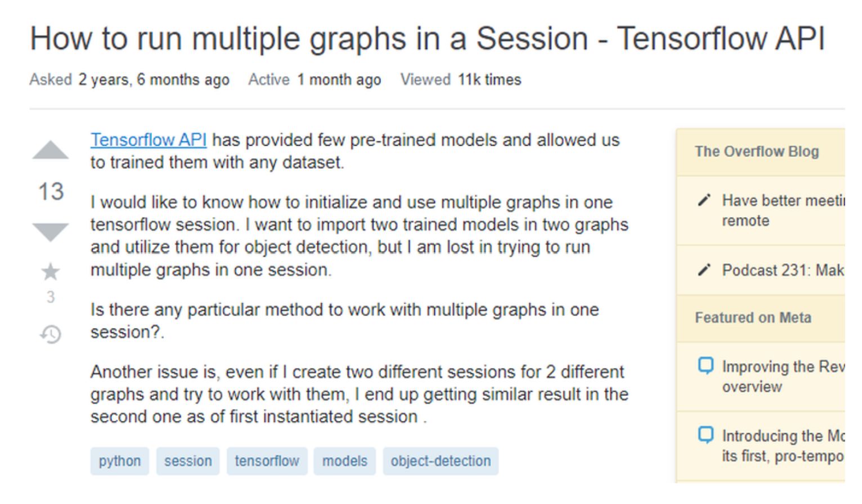The width and height of the screenshot is (862, 504).
Task: Click the models tag
Action: pos(344,461)
